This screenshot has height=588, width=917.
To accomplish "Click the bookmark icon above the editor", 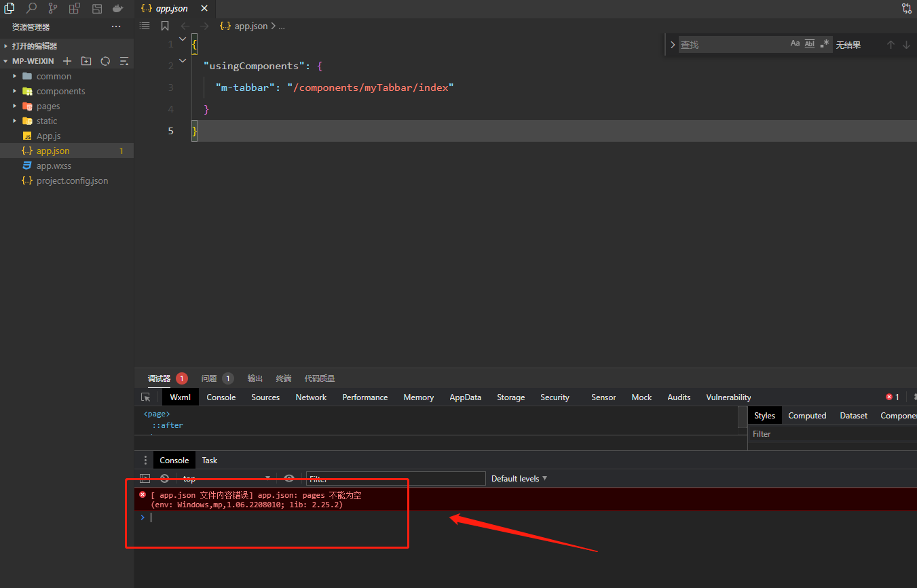I will tap(165, 26).
